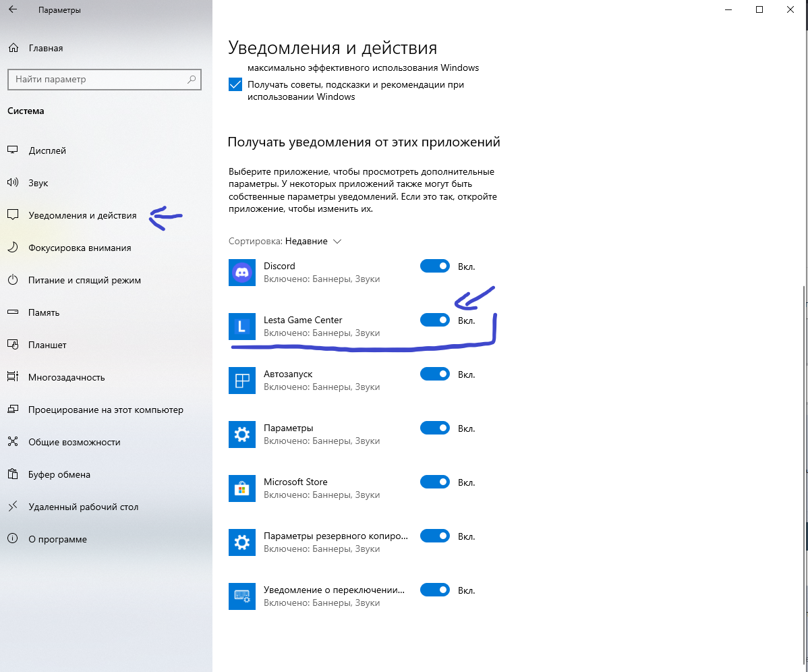Click the Общие возможности icon
The width and height of the screenshot is (808, 672).
[13, 442]
